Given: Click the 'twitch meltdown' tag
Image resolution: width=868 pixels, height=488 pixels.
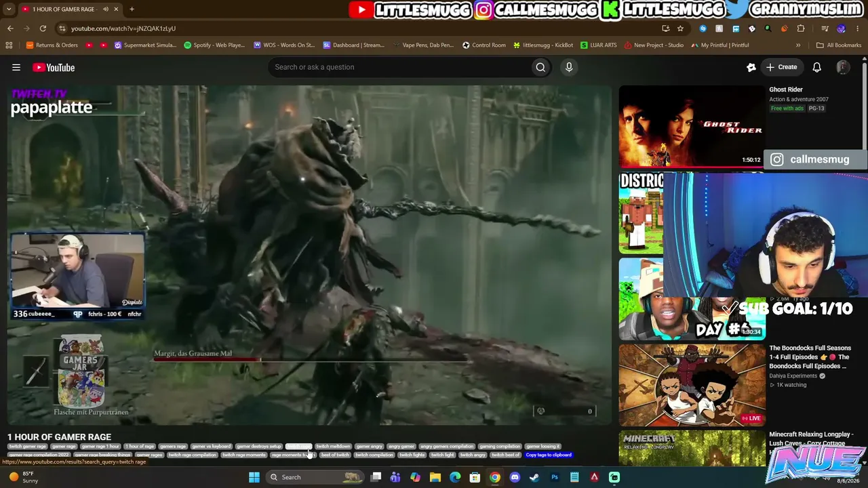Looking at the screenshot, I should (x=333, y=447).
